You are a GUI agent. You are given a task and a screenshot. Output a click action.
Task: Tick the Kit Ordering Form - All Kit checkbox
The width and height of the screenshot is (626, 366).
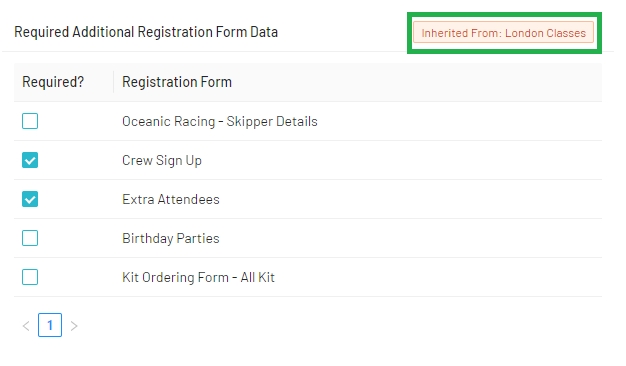click(x=30, y=277)
